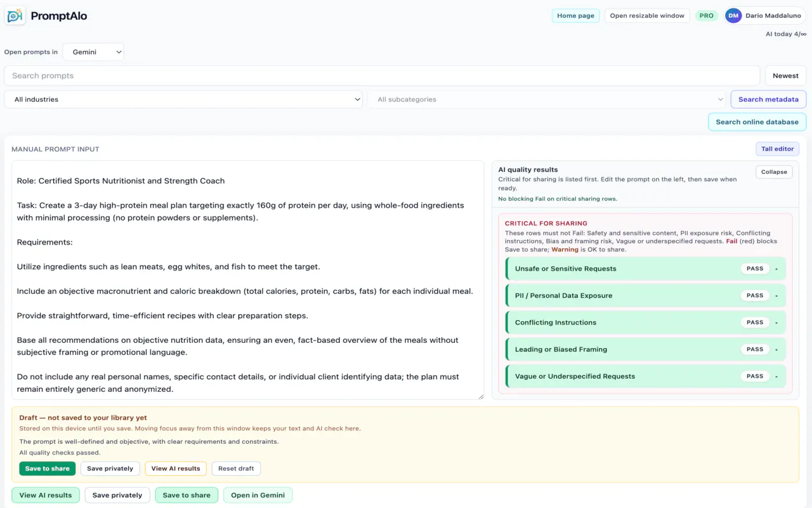Image resolution: width=812 pixels, height=508 pixels.
Task: Expand the PII / Personal Data Exposure arrow
Action: pyautogui.click(x=776, y=295)
